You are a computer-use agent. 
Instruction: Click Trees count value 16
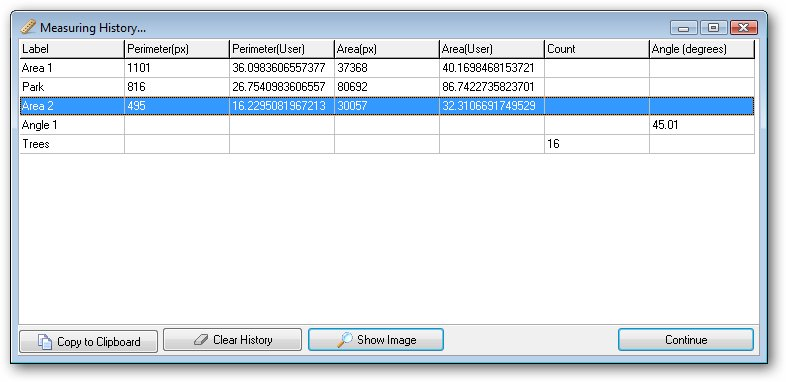[553, 144]
